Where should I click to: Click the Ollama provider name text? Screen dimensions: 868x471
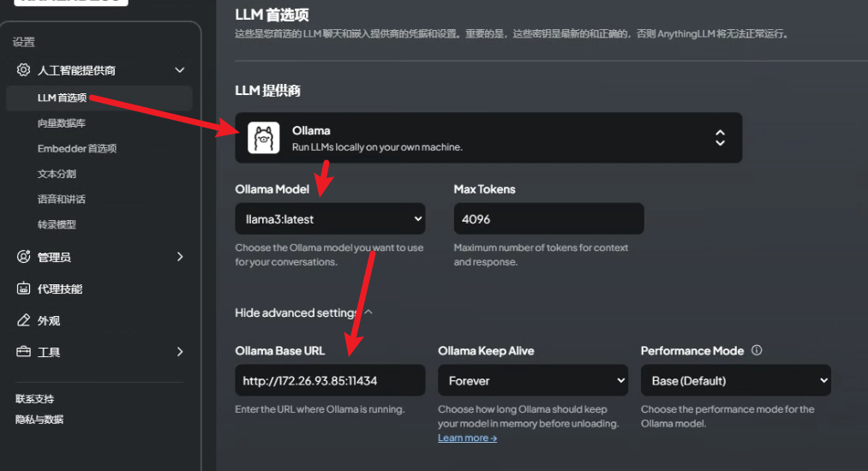(311, 131)
